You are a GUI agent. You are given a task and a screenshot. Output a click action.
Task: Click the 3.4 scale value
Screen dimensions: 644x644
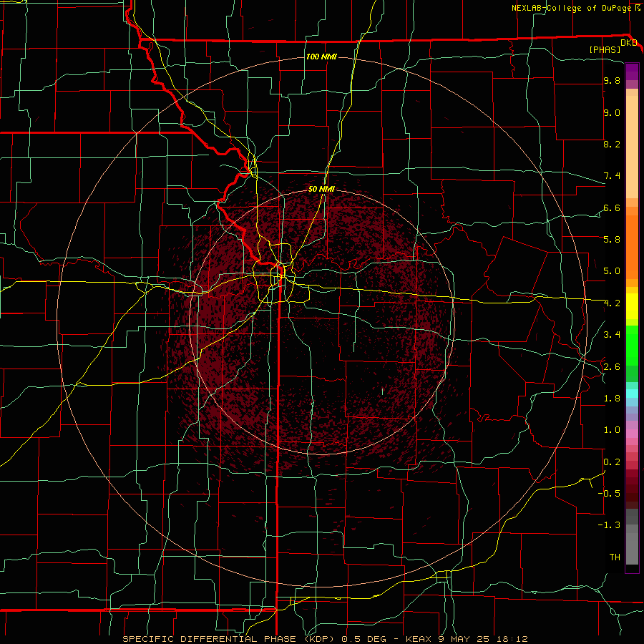pyautogui.click(x=612, y=335)
